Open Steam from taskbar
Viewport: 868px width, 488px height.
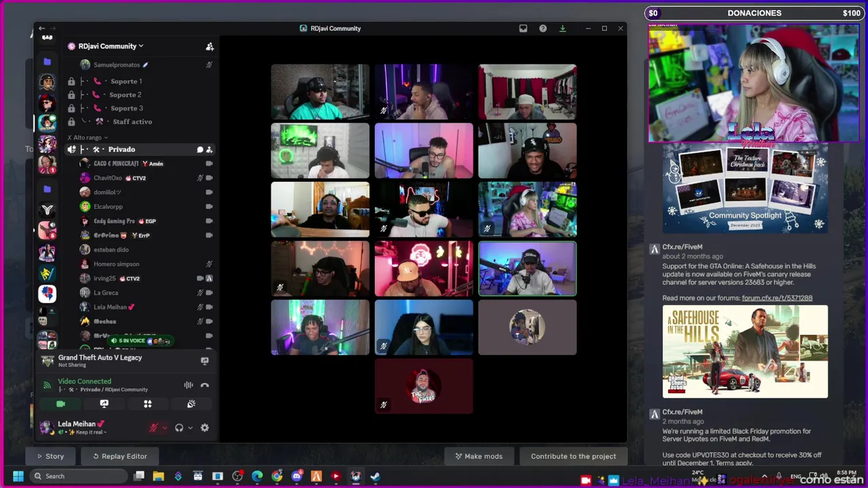pos(375,476)
